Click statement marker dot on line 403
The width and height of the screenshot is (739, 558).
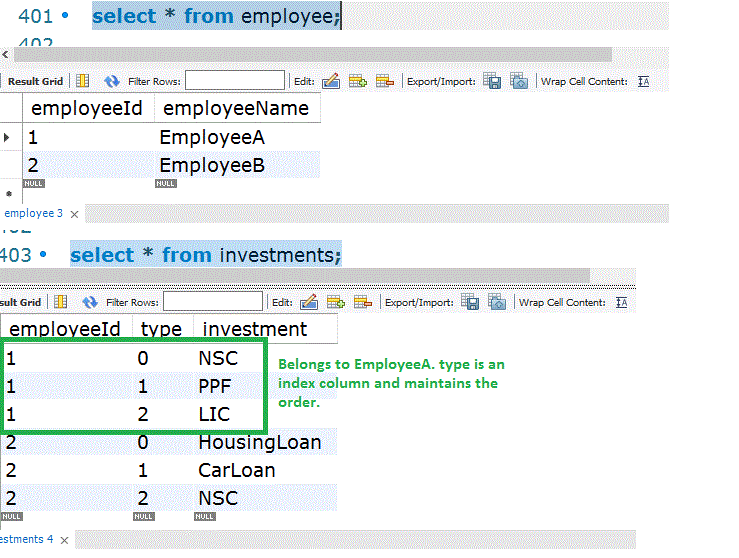click(43, 254)
